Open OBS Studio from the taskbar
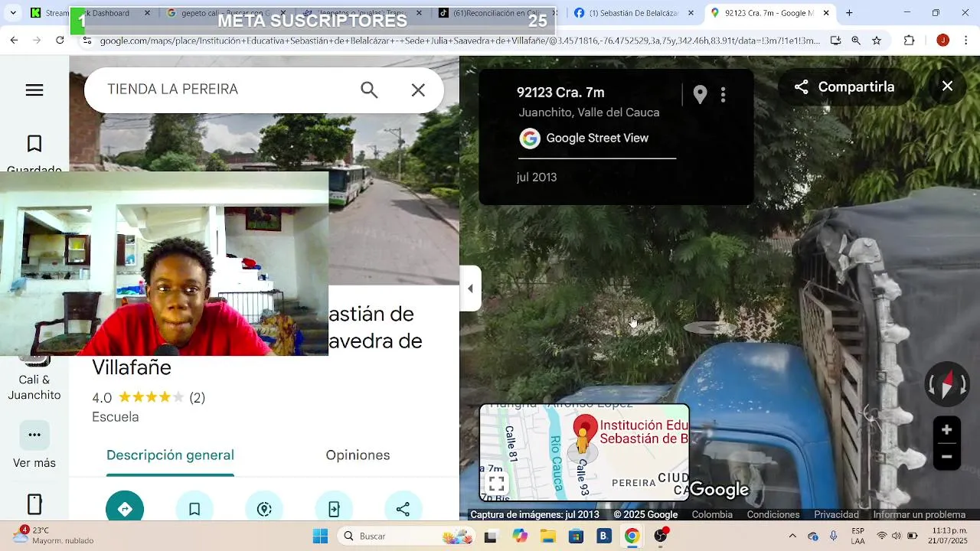This screenshot has width=980, height=551. pyautogui.click(x=660, y=536)
